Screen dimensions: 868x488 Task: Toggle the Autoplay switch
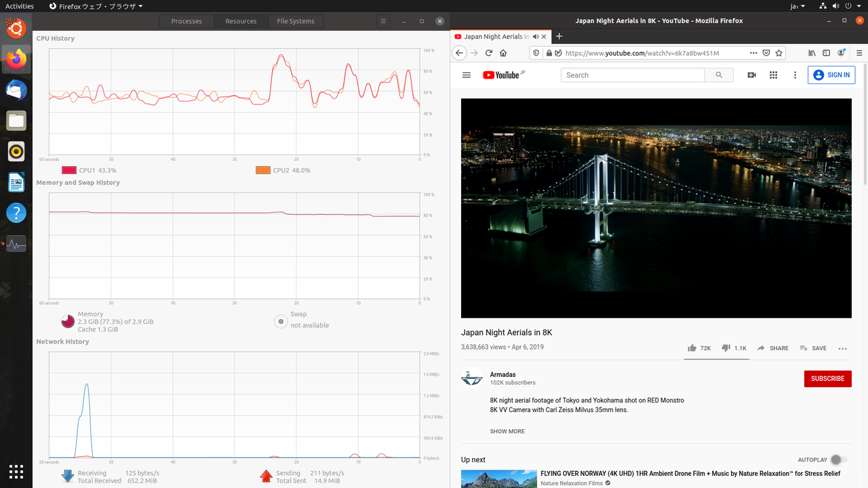(x=839, y=460)
